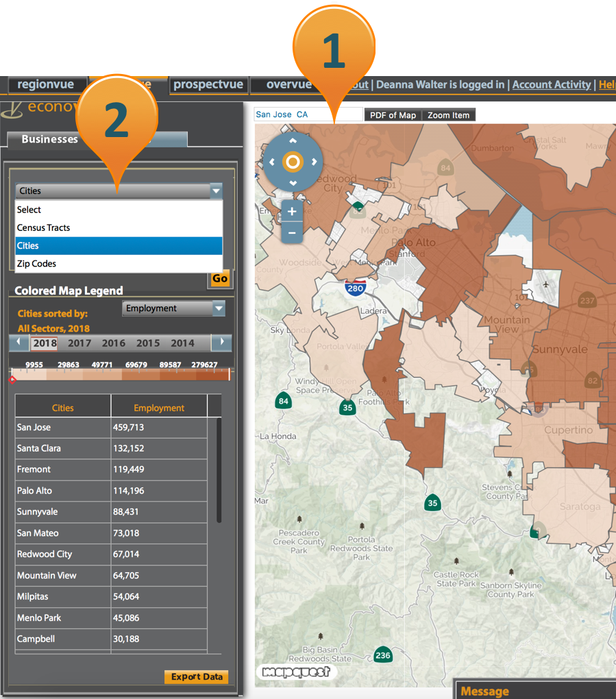Viewport: 616px width, 699px height.
Task: Click the Zoom Item button
Action: [448, 115]
